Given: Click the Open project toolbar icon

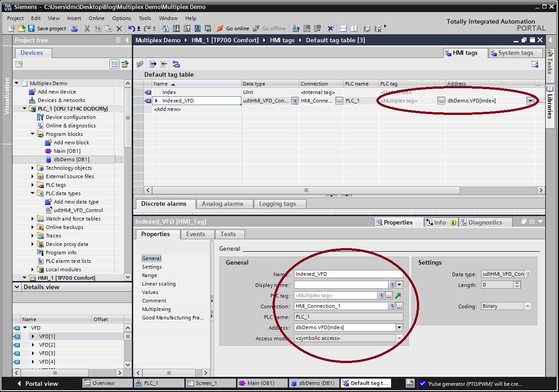Looking at the screenshot, I should pyautogui.click(x=21, y=29).
